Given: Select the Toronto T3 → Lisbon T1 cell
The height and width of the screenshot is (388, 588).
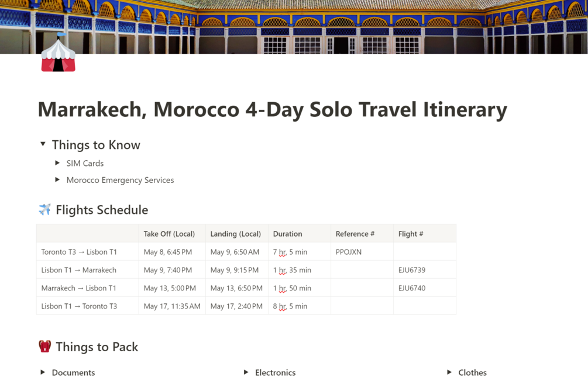Looking at the screenshot, I should pyautogui.click(x=79, y=252).
